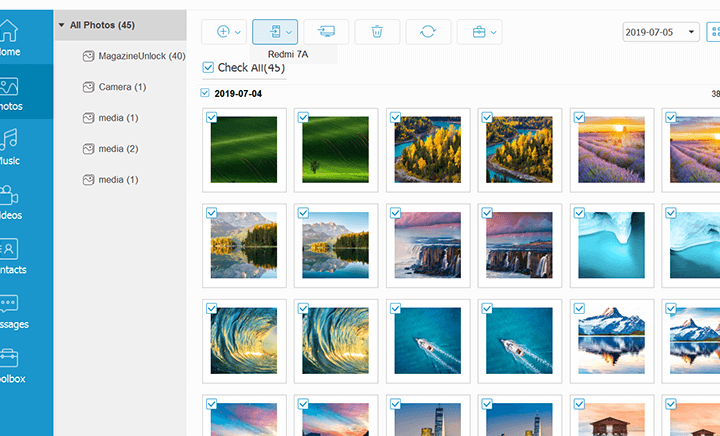The width and height of the screenshot is (720, 436).
Task: Select the Camera (1) album
Action: pos(114,87)
